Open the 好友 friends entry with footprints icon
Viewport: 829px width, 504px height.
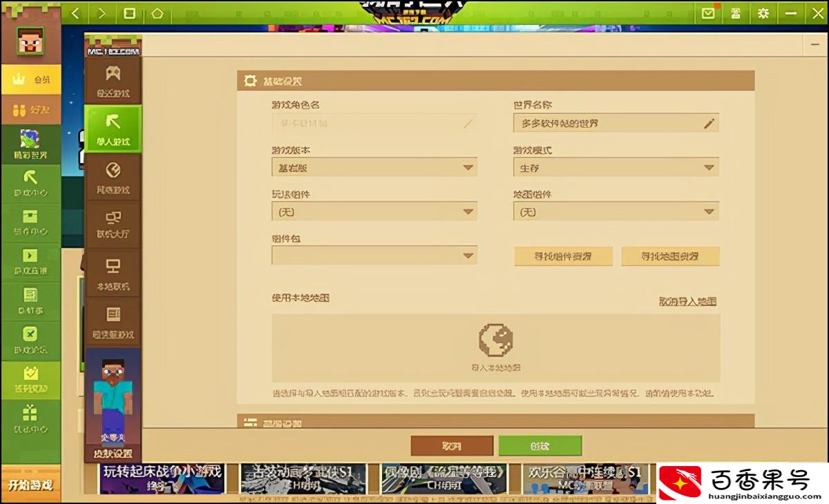(x=30, y=110)
